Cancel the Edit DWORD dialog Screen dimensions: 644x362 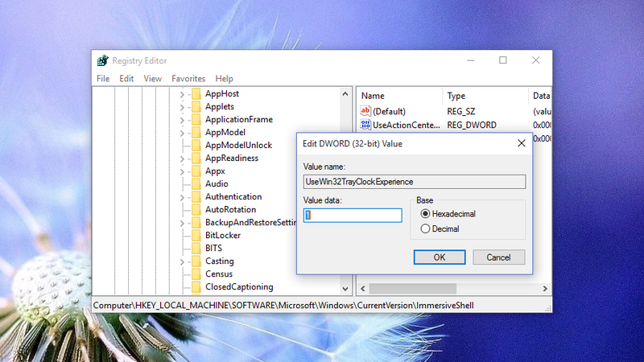coord(498,257)
